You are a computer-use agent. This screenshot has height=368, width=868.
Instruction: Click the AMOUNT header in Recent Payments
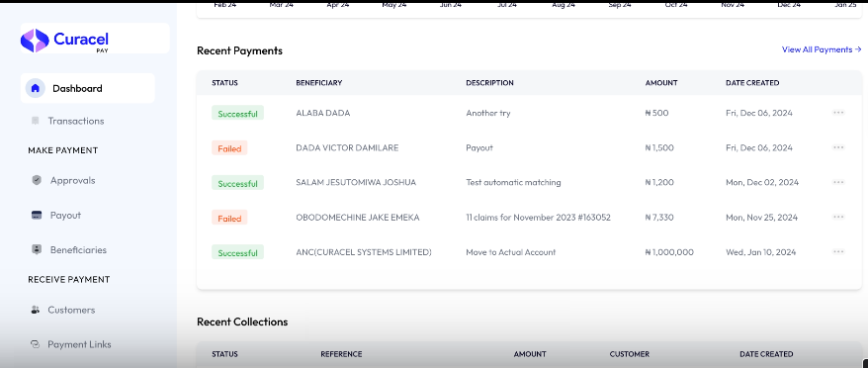pyautogui.click(x=661, y=82)
